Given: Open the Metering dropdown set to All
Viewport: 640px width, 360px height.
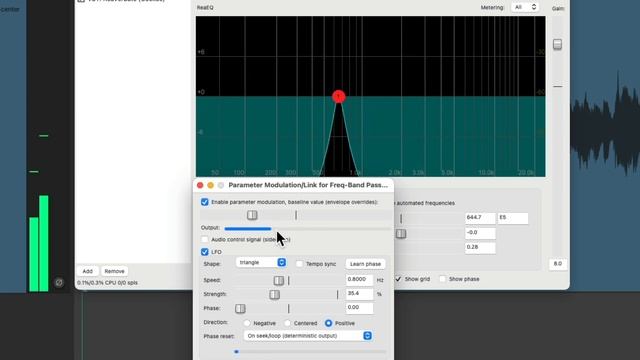Looking at the screenshot, I should point(525,7).
